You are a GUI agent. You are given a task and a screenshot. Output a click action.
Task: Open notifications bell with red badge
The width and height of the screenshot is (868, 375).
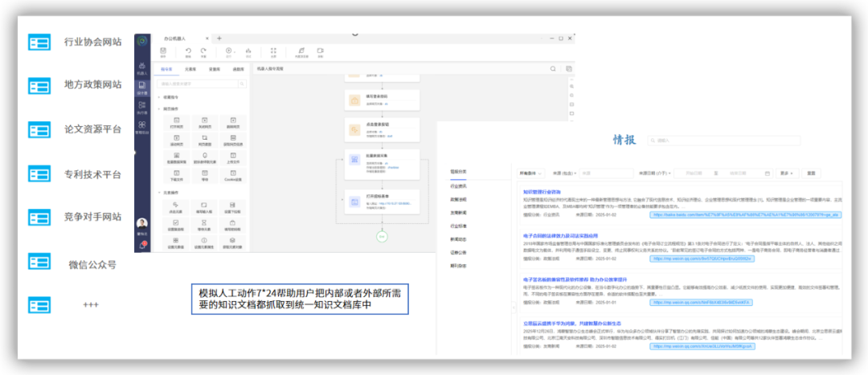(x=142, y=245)
